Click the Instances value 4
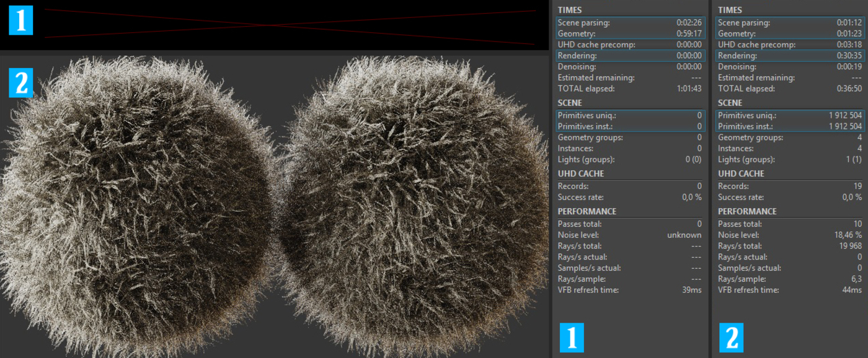 [859, 149]
